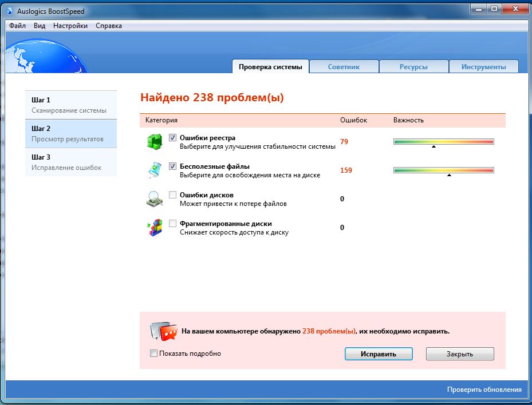Click the registry errors green cube icon
This screenshot has width=532, height=405.
(x=155, y=142)
